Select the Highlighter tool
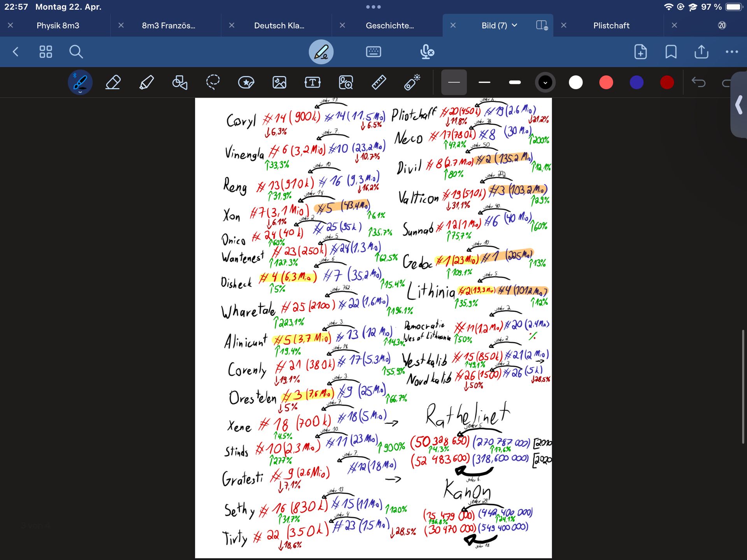The image size is (747, 560). [x=146, y=82]
